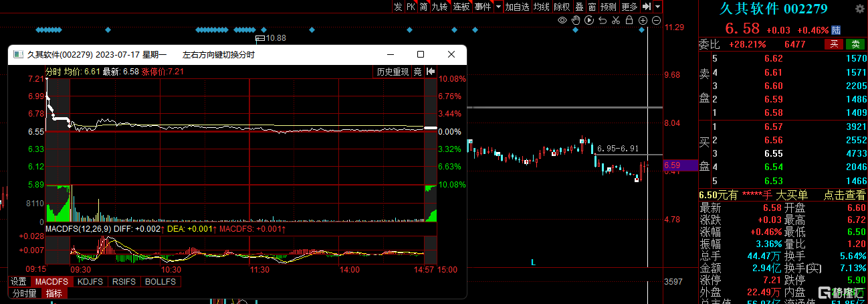
Task: Open settings gear next to 久其软件 002279
Action: (x=860, y=8)
